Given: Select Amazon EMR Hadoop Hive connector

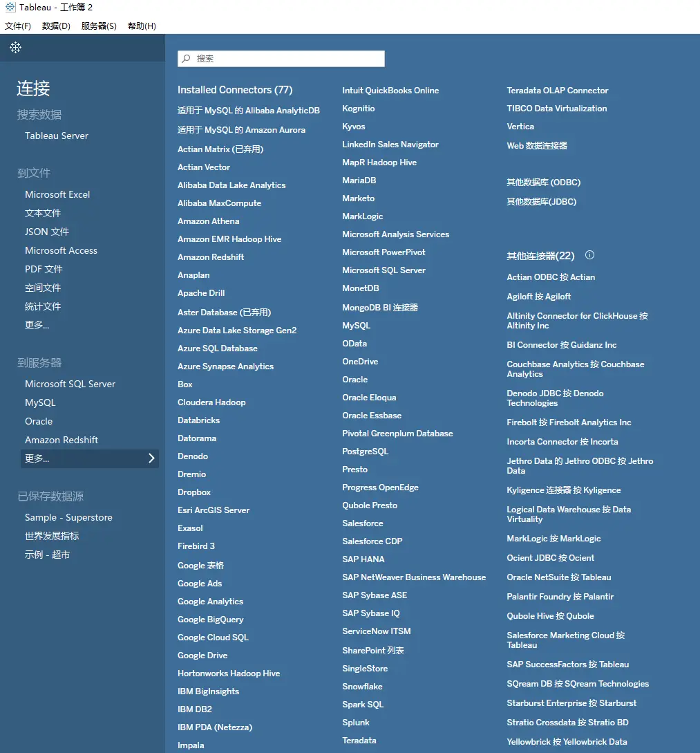Looking at the screenshot, I should 229,239.
